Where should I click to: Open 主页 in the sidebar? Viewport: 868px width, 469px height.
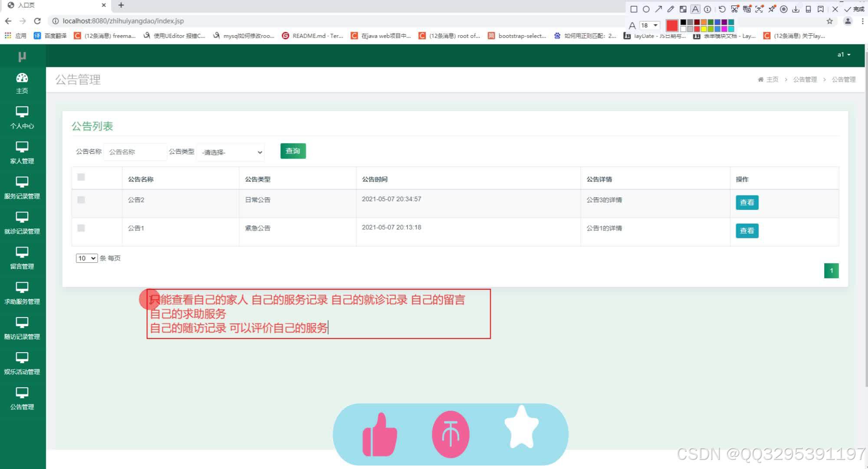(22, 83)
